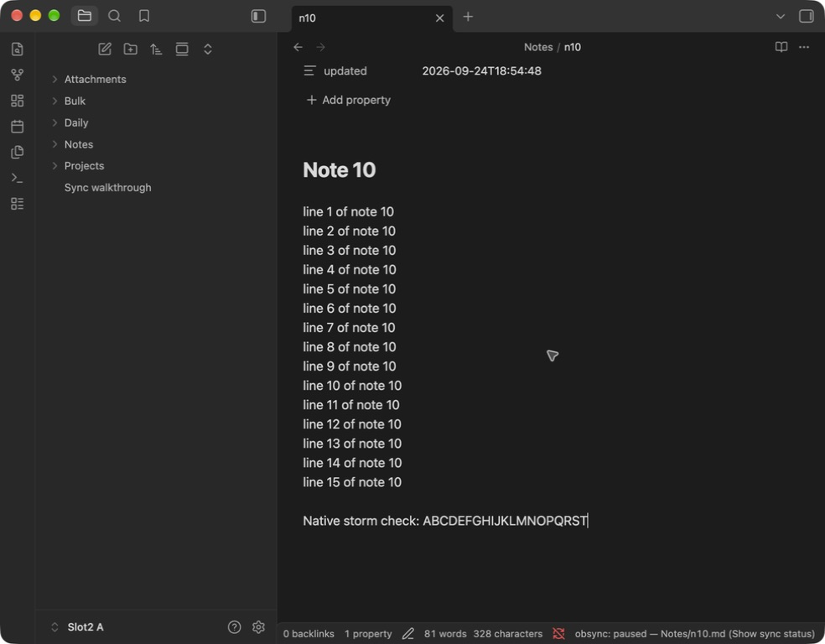Click the 1 property status item
The width and height of the screenshot is (825, 644).
(x=368, y=634)
